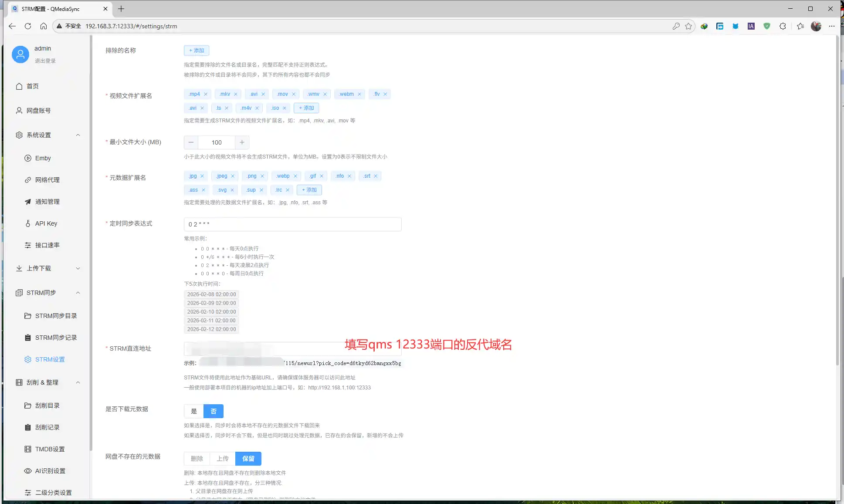The image size is (844, 504).
Task: Open the API Key settings
Action: coord(46,223)
